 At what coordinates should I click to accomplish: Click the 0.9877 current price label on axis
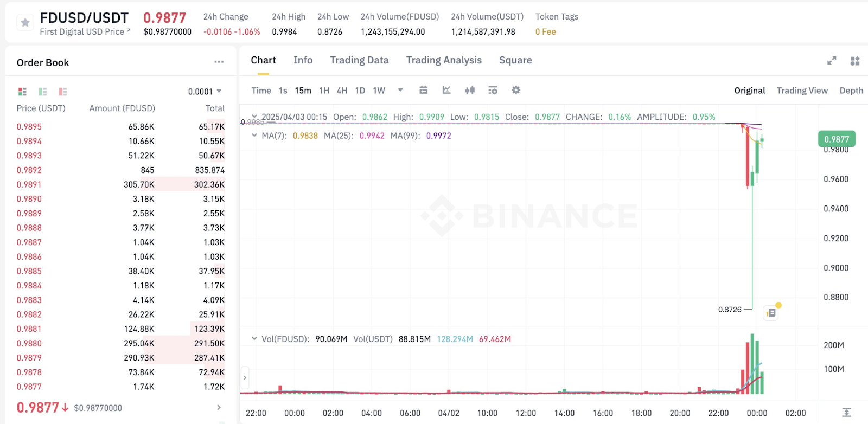click(x=836, y=139)
